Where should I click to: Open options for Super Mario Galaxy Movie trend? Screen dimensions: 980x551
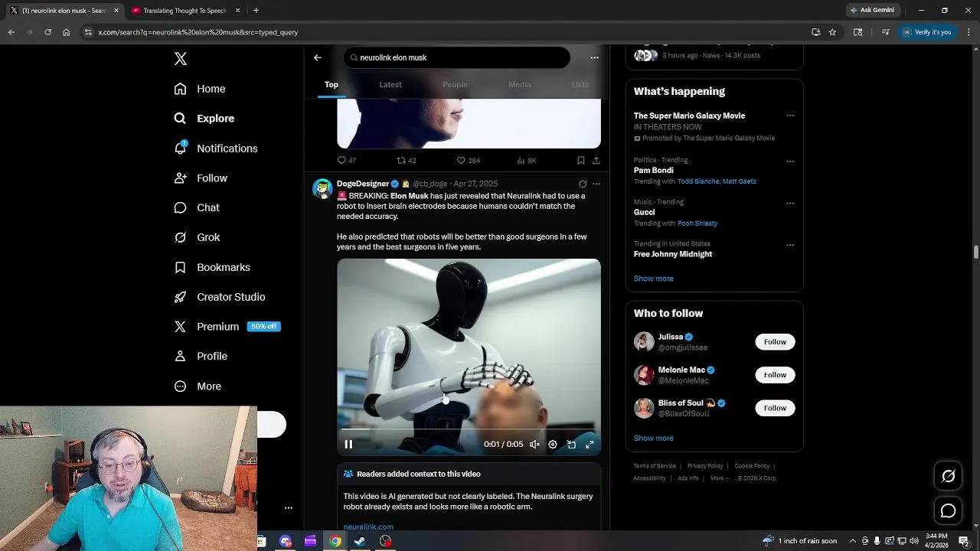point(790,116)
